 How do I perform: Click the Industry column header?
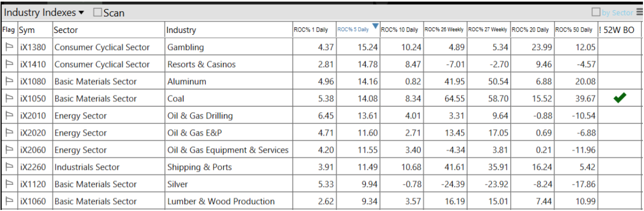(x=181, y=30)
